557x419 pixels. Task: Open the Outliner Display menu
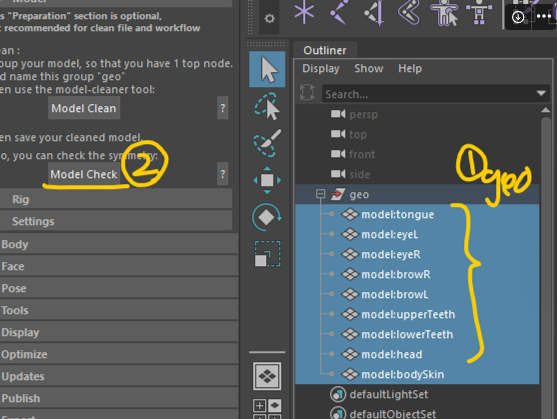(x=320, y=68)
